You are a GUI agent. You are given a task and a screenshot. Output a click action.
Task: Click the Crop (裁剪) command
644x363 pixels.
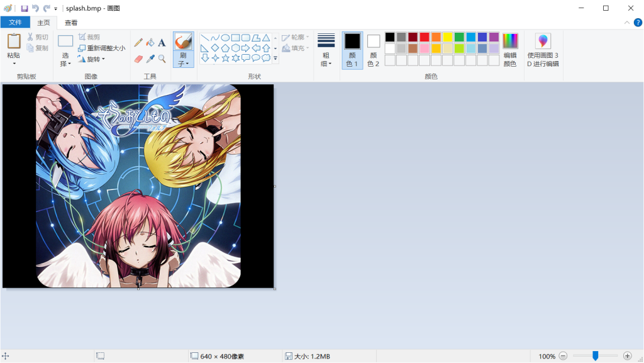click(89, 37)
